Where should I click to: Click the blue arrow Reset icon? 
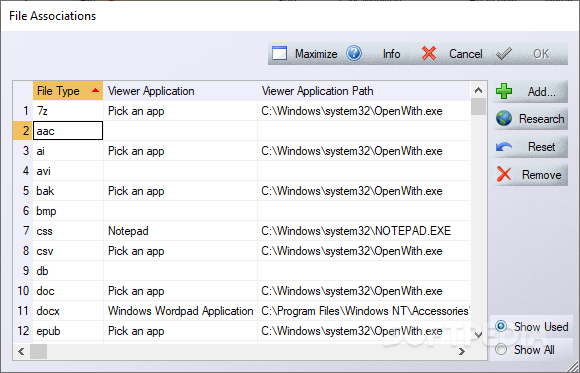coord(504,147)
